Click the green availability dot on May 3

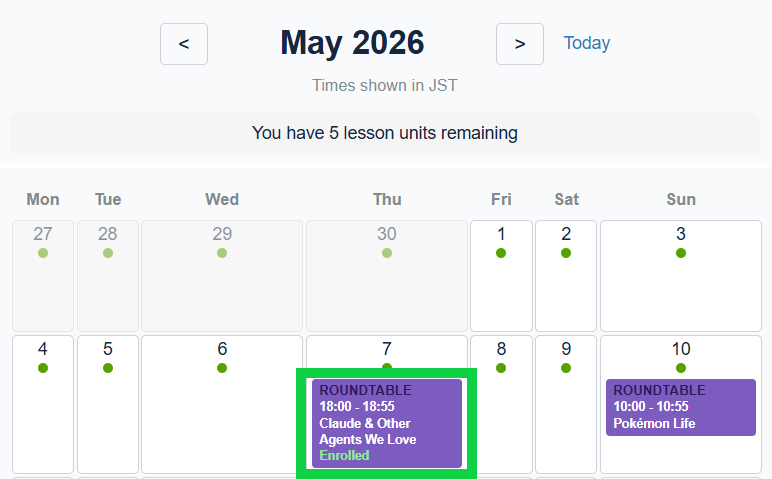(681, 253)
